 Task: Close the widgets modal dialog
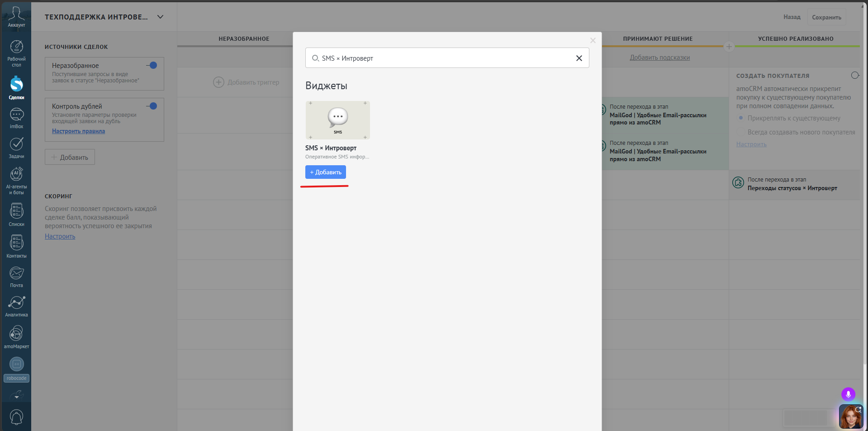click(593, 40)
